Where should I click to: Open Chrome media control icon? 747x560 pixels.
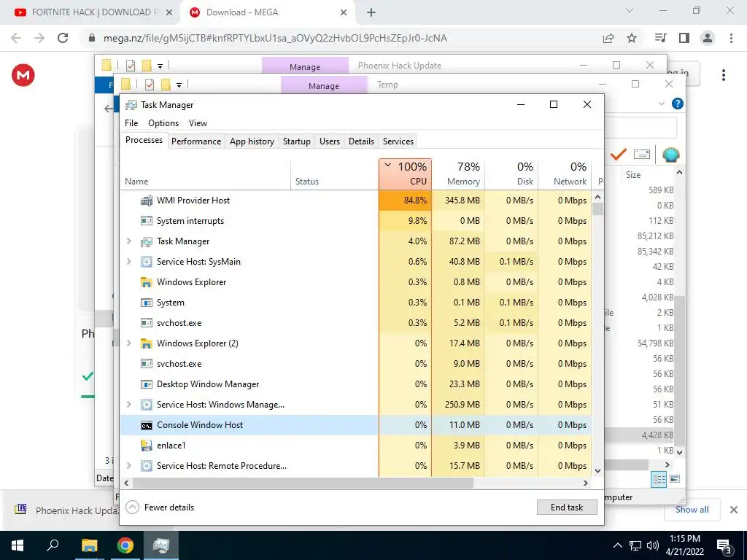(x=661, y=38)
